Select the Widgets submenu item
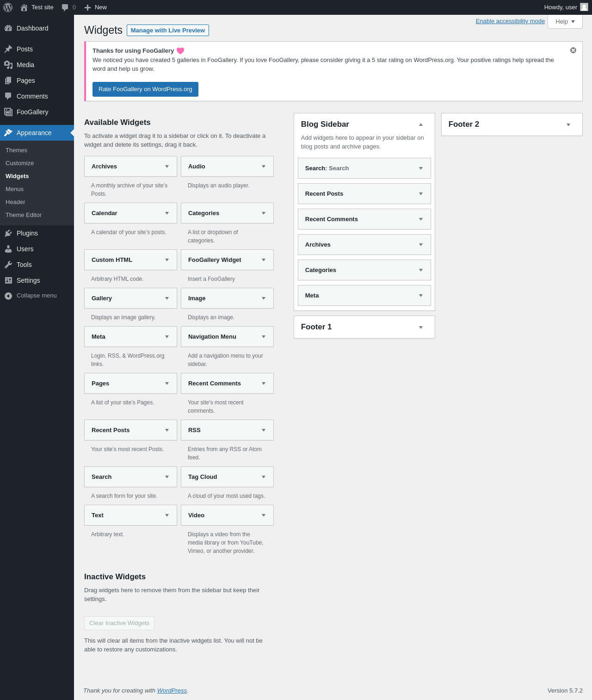 click(17, 176)
